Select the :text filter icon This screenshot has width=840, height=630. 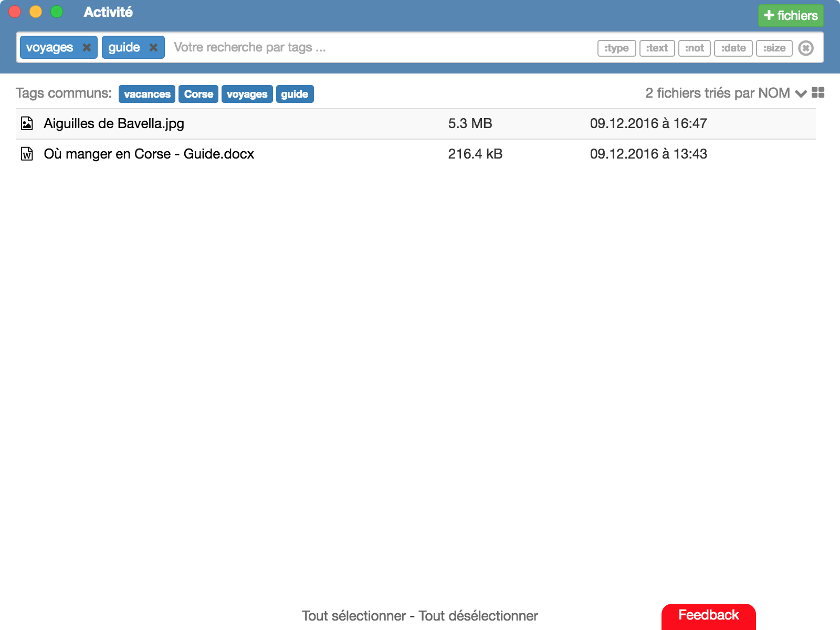[657, 48]
